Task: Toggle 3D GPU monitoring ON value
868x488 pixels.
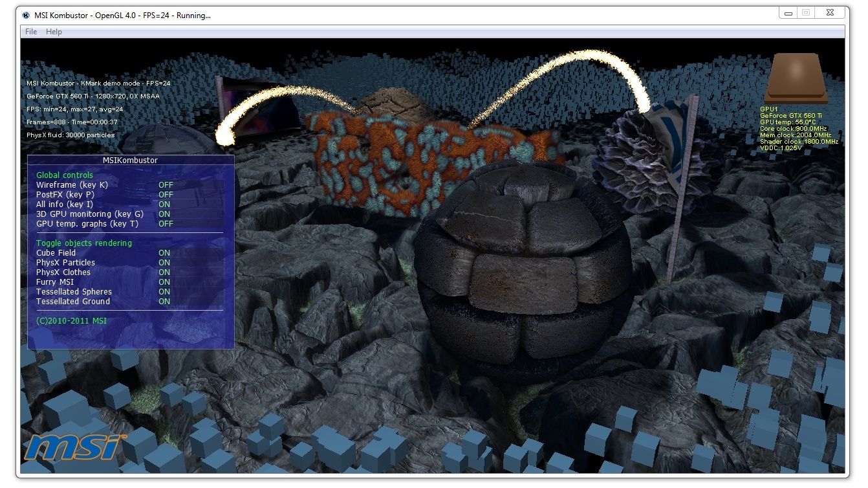Action: click(164, 214)
